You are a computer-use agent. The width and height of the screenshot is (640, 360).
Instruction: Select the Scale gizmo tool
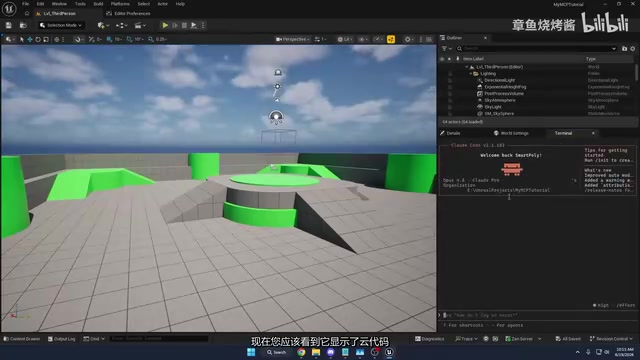tap(46, 40)
